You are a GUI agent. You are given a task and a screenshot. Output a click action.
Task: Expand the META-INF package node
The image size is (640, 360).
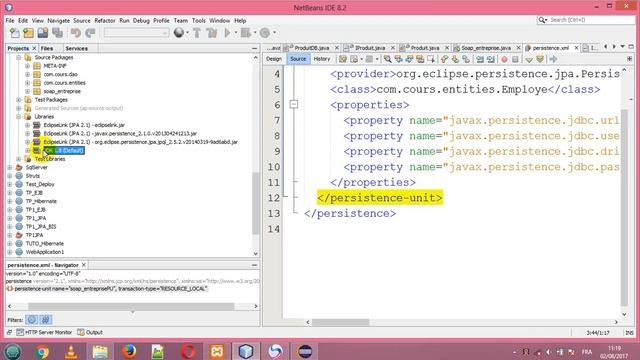[x=28, y=66]
